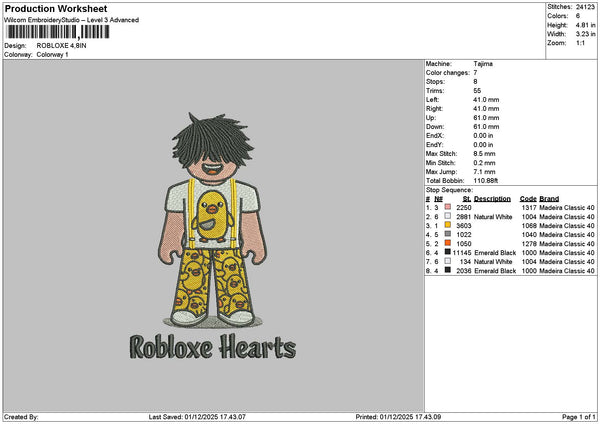Click the 'N#' column header
600x424 pixels.
(439, 199)
